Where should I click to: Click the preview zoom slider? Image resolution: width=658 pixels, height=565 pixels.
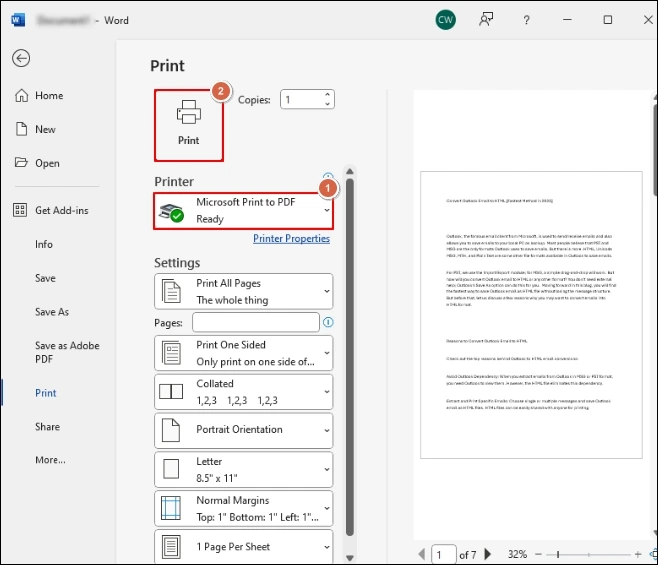click(x=588, y=555)
